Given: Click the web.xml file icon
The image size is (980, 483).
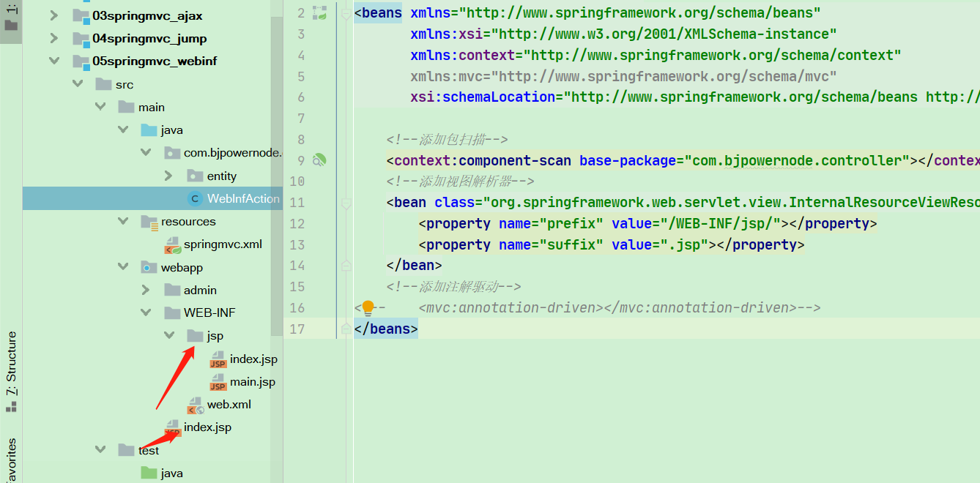Looking at the screenshot, I should click(x=196, y=405).
